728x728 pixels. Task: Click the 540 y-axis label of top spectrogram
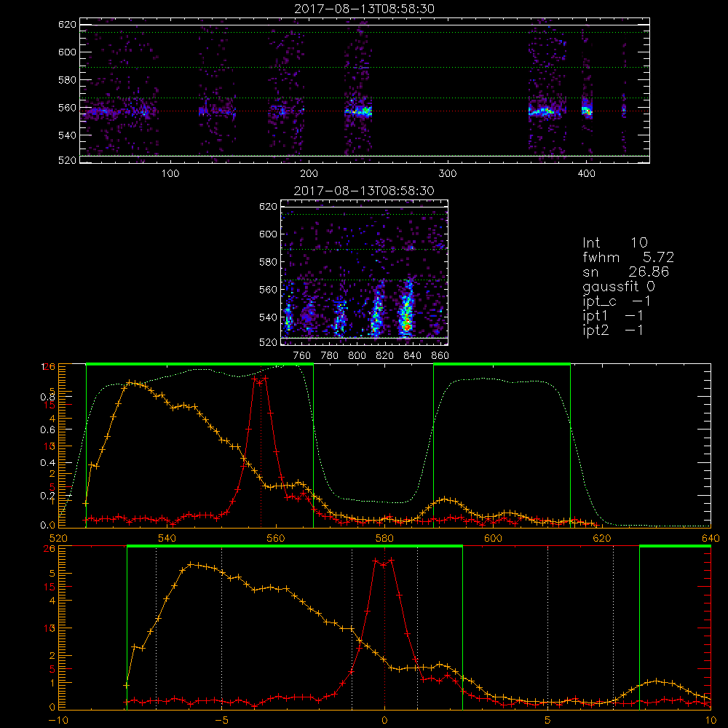[67, 135]
